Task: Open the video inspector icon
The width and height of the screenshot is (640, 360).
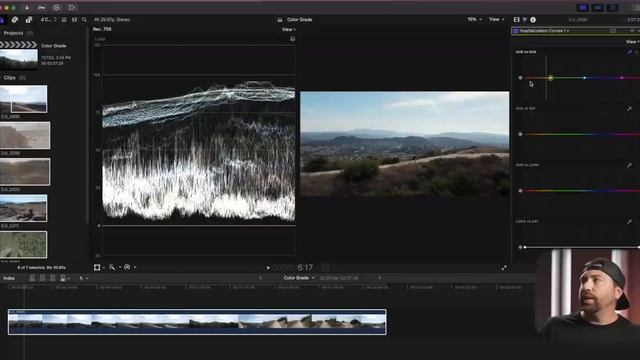Action: coord(516,20)
